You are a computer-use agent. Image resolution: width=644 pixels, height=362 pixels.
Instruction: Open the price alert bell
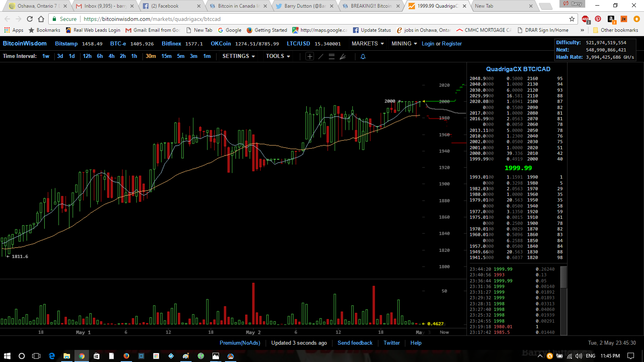(363, 56)
